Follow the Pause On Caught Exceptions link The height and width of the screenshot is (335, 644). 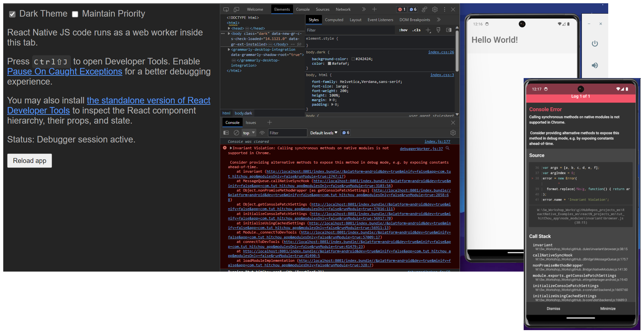click(x=64, y=72)
